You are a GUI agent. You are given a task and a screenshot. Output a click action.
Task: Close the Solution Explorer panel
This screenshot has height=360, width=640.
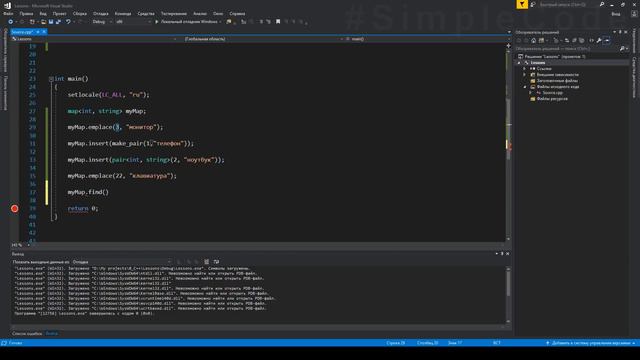point(626,32)
